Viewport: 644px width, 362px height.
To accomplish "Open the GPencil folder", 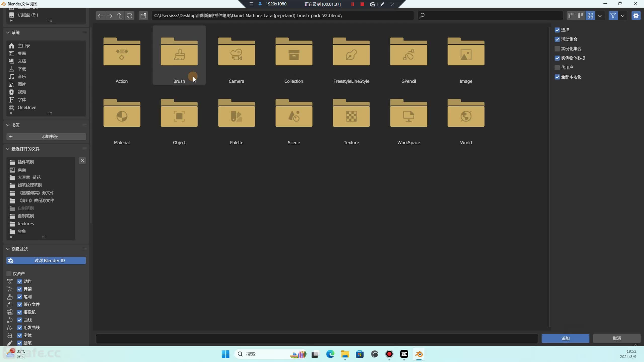I will point(409,55).
